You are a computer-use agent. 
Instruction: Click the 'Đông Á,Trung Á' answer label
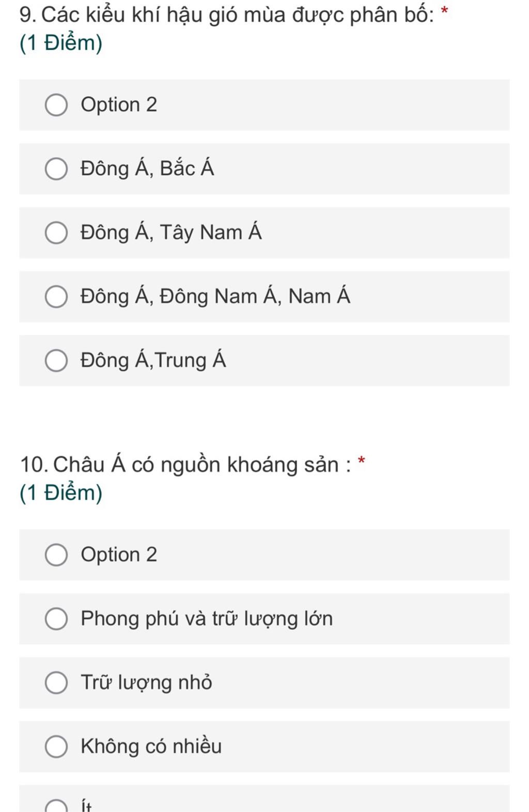153,360
